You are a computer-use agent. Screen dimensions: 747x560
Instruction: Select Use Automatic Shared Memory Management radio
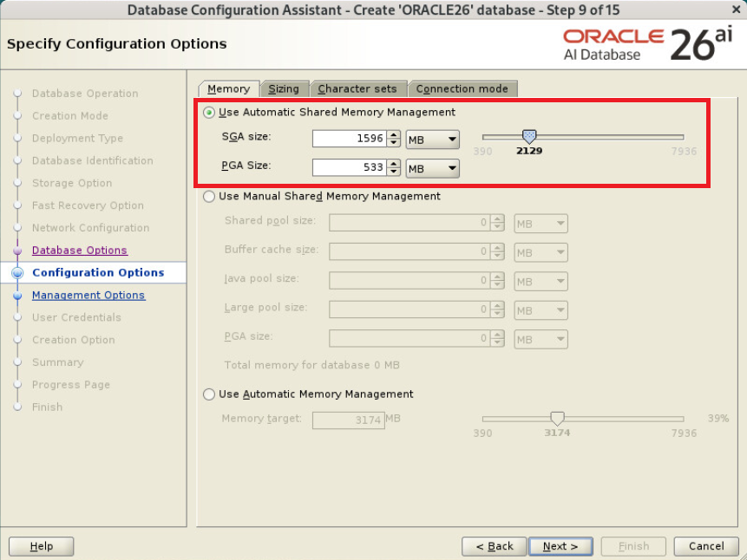click(x=209, y=113)
